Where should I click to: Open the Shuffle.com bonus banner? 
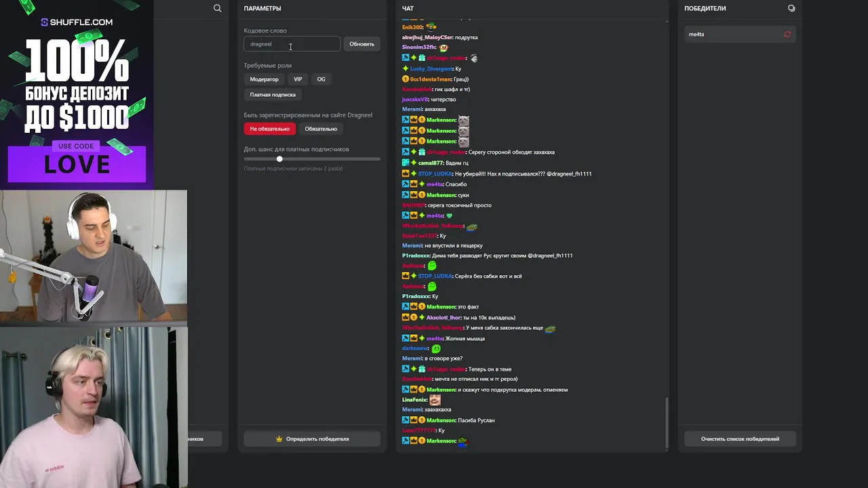[77, 94]
